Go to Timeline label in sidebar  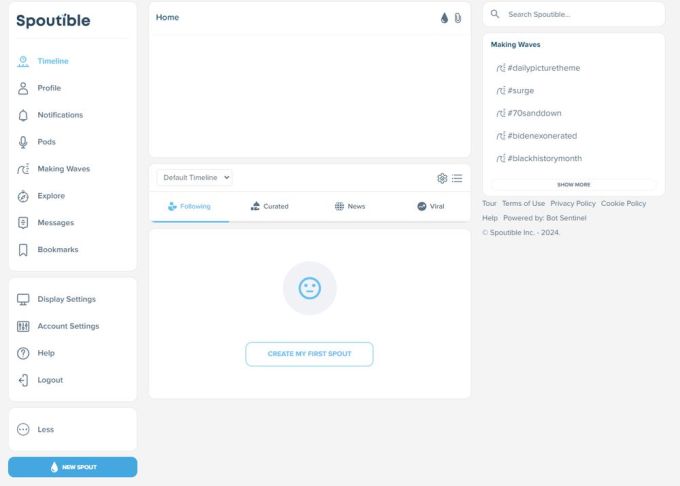(53, 61)
